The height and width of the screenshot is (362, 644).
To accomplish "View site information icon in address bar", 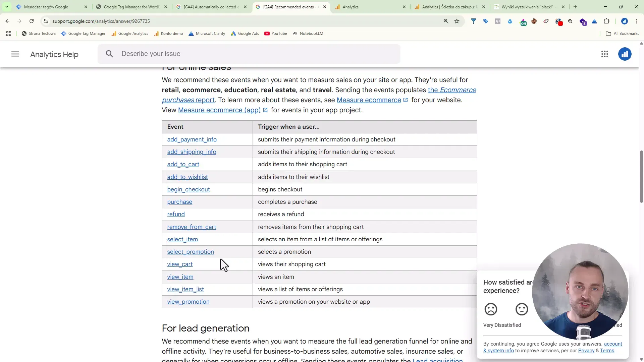I will (x=46, y=21).
